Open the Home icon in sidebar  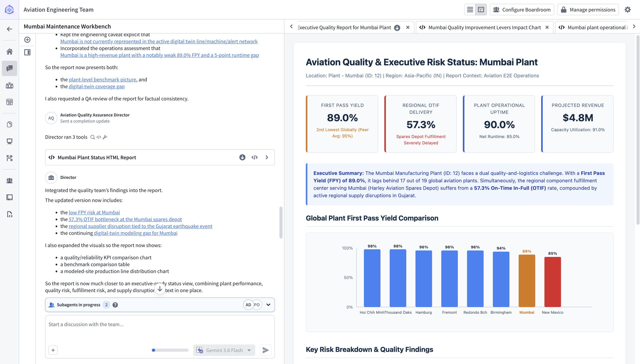click(x=9, y=52)
